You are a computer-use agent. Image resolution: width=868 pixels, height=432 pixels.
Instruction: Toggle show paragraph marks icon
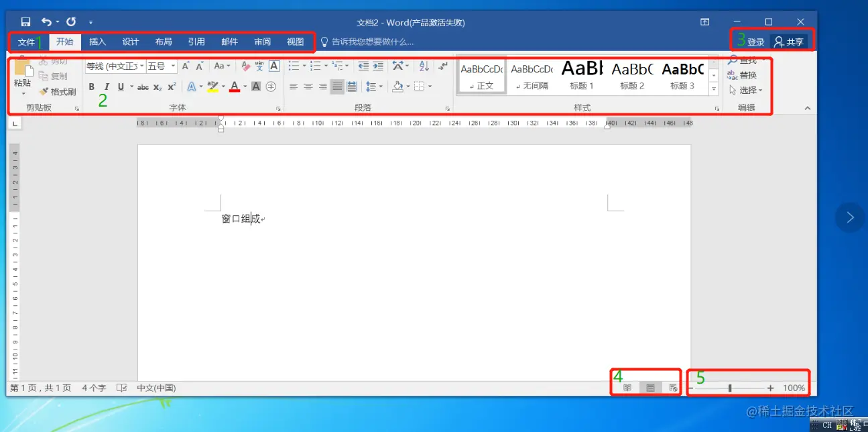click(442, 66)
